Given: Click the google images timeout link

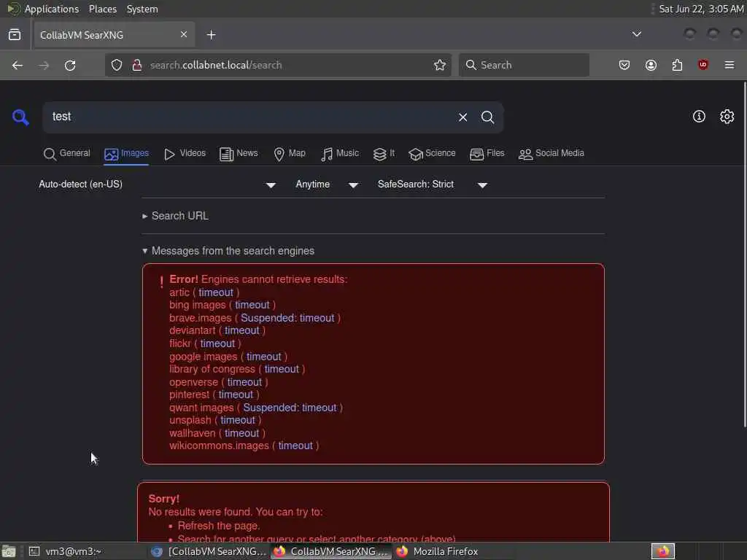Looking at the screenshot, I should [264, 356].
